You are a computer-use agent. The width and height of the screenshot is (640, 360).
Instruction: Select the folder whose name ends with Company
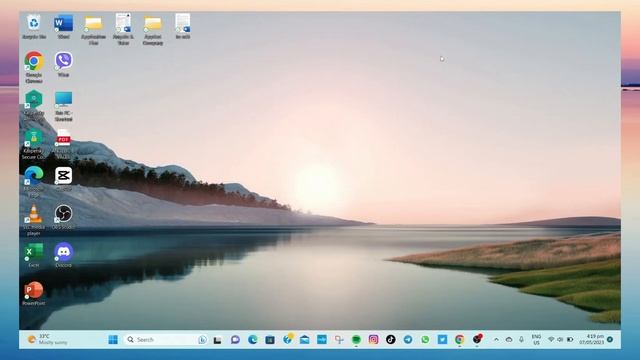[x=153, y=29]
